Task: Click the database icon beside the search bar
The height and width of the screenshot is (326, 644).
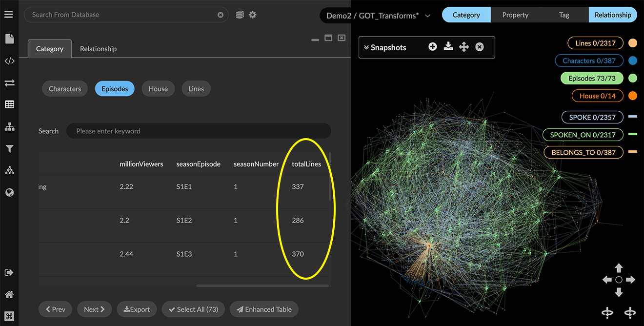Action: [240, 15]
